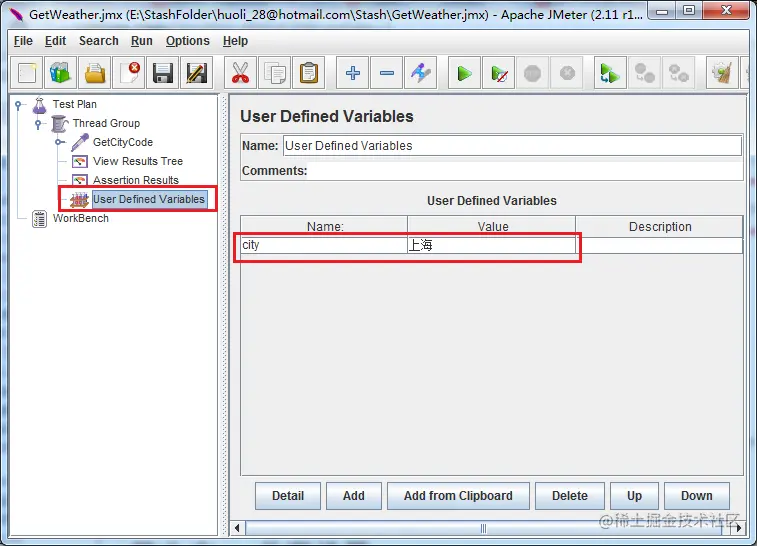Click the WorkBench clipboard icon
757x546 pixels.
pos(39,219)
